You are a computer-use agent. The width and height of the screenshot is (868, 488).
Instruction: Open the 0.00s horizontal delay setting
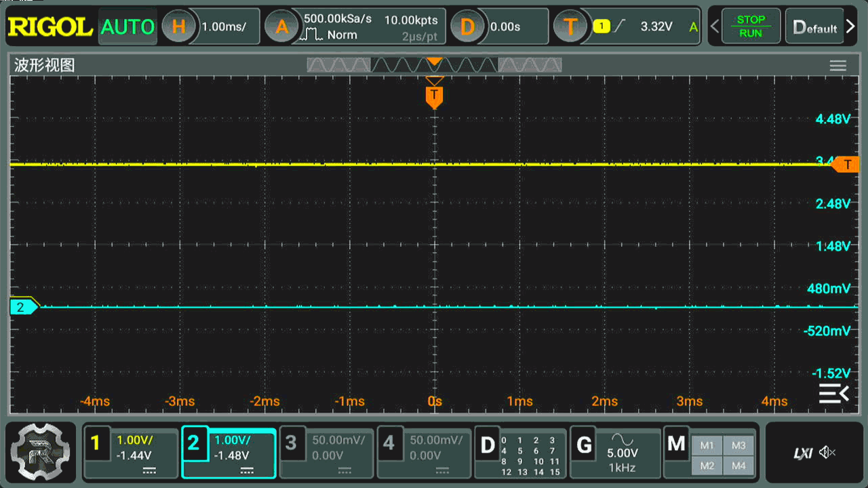(x=505, y=27)
